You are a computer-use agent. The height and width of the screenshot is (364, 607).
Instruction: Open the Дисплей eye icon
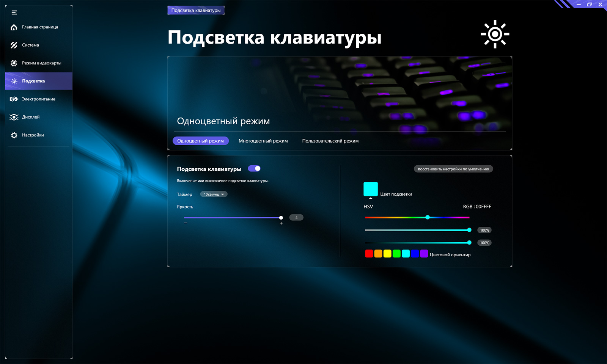(14, 117)
